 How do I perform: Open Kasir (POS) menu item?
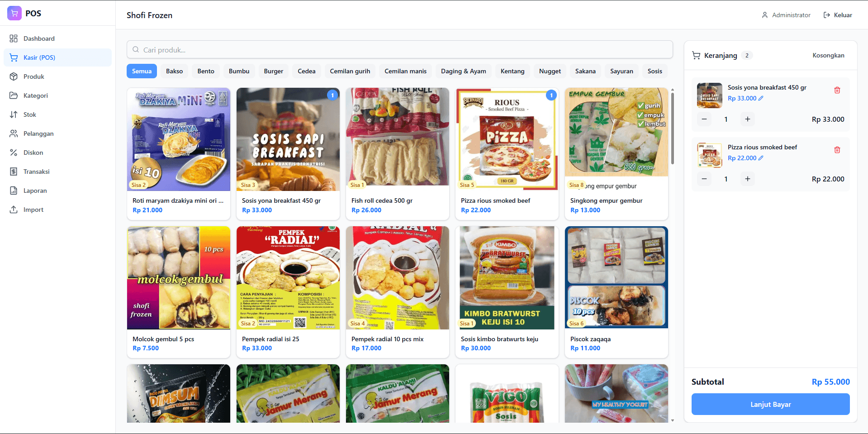tap(57, 57)
